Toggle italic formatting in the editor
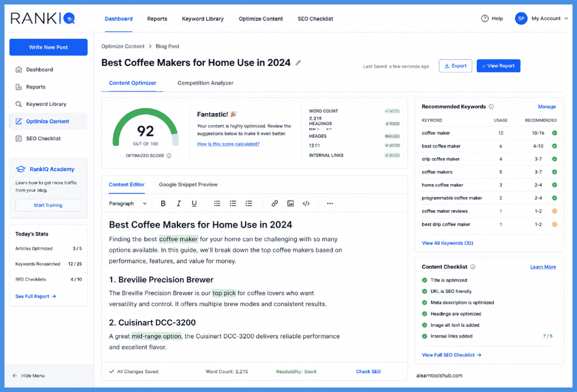577x392 pixels. tap(179, 203)
